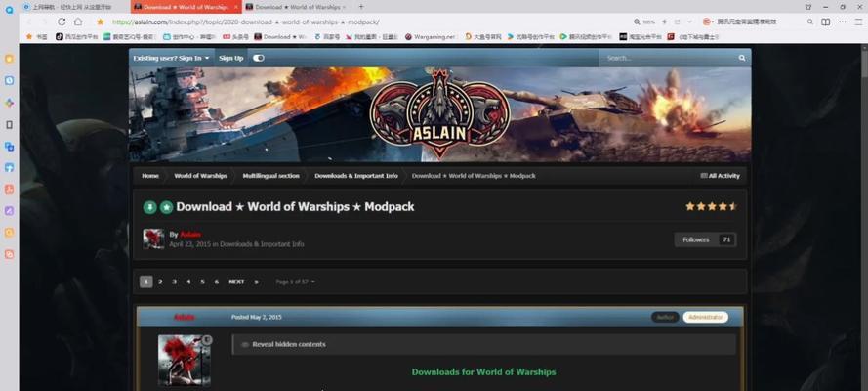Toggle the theme switch next to Sign Up

[259, 58]
